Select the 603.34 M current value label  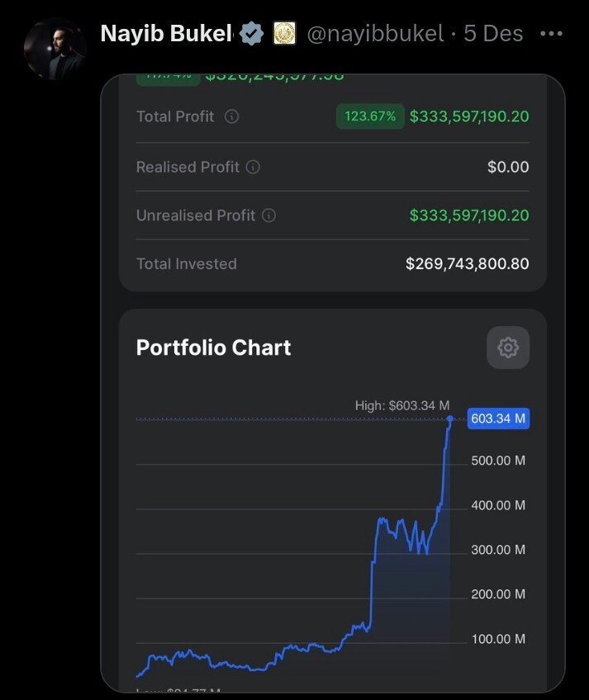498,419
